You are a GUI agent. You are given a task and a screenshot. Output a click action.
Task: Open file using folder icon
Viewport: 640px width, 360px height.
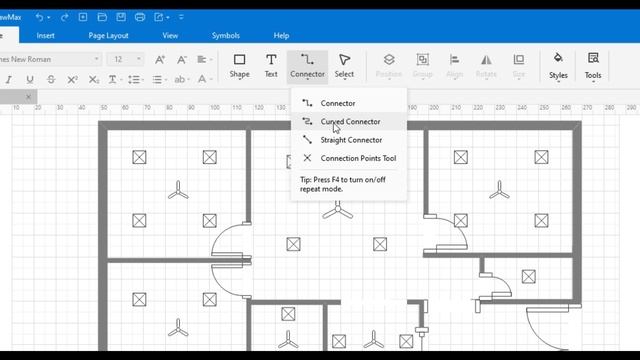coord(102,17)
